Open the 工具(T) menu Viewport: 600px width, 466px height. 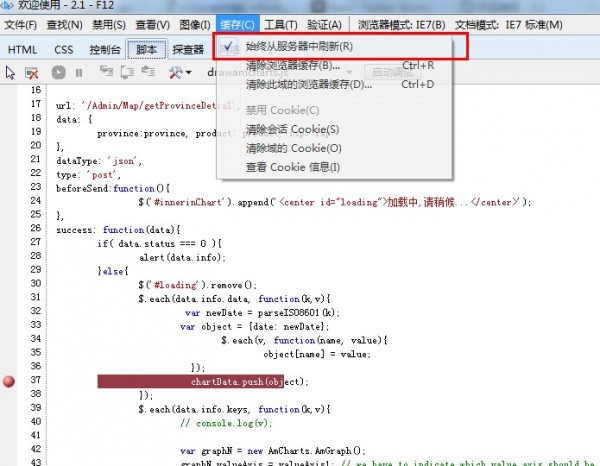pos(280,25)
